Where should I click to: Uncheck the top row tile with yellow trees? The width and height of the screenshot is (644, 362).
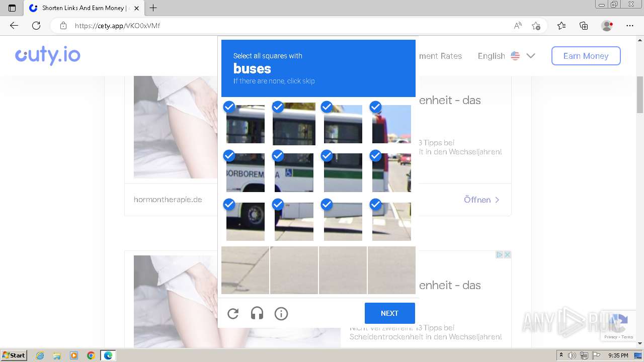294,123
